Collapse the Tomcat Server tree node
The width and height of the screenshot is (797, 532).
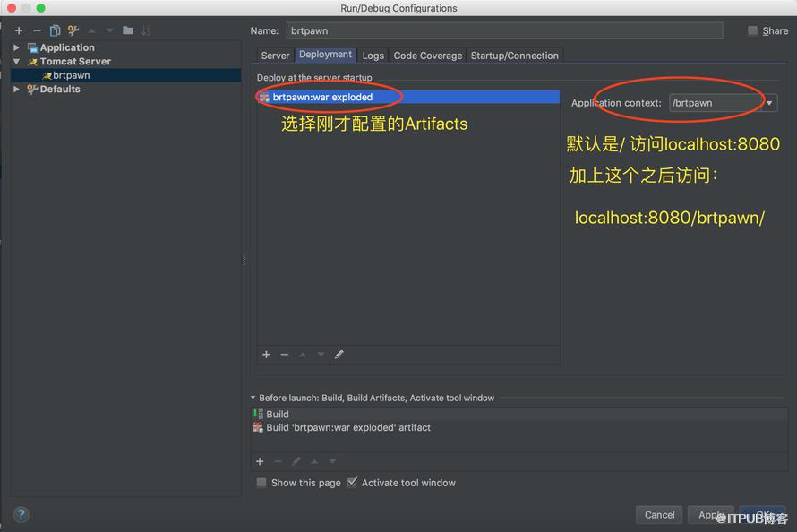(x=17, y=62)
